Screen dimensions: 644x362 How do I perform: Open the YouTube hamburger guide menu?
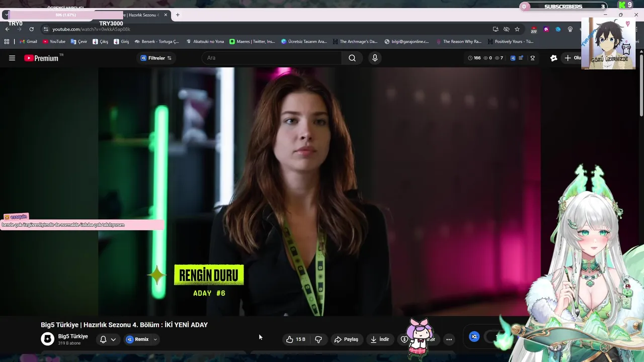(12, 58)
